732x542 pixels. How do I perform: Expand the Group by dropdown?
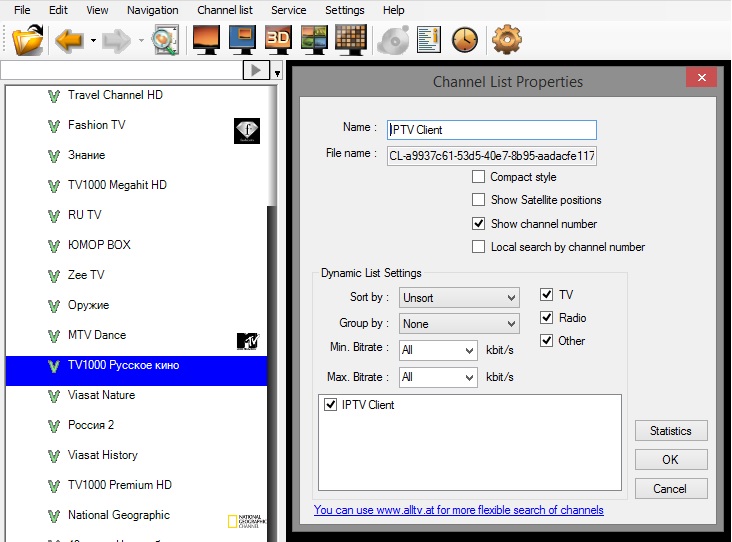point(459,324)
